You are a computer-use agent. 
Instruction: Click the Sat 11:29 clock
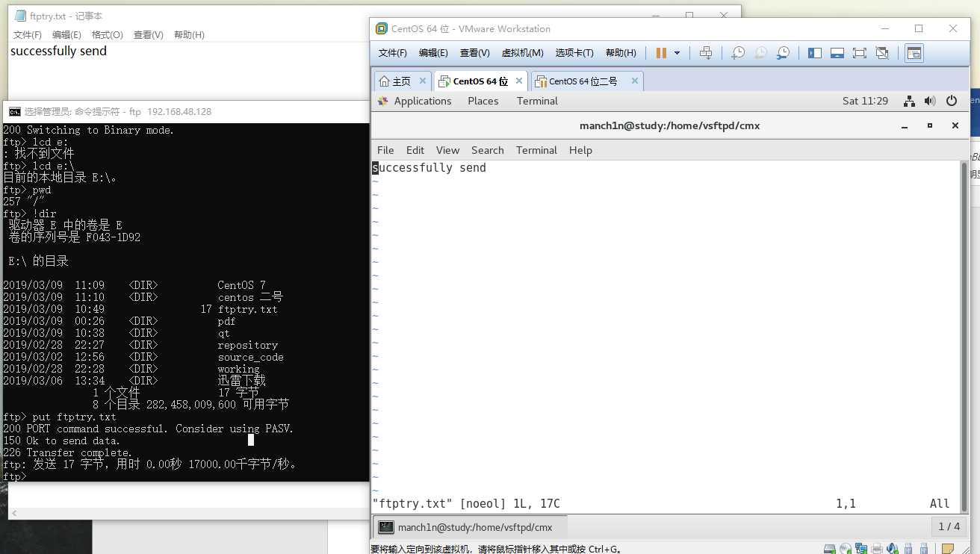865,101
